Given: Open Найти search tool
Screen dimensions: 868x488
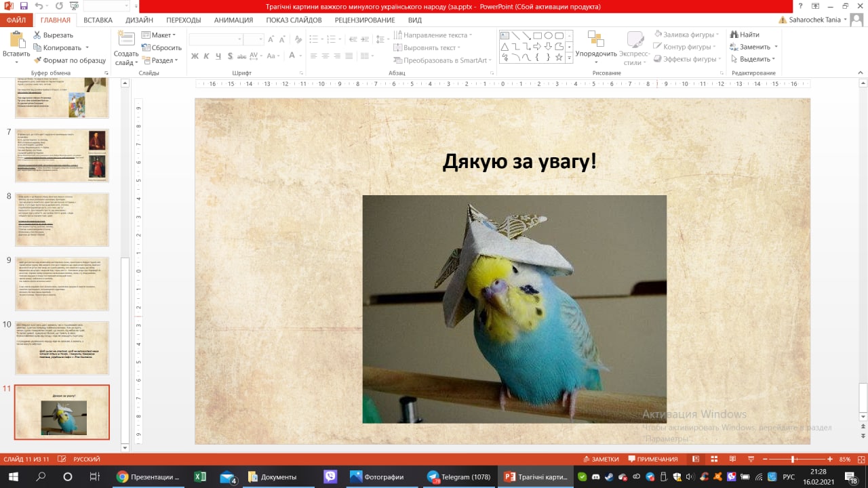Looking at the screenshot, I should 745,35.
